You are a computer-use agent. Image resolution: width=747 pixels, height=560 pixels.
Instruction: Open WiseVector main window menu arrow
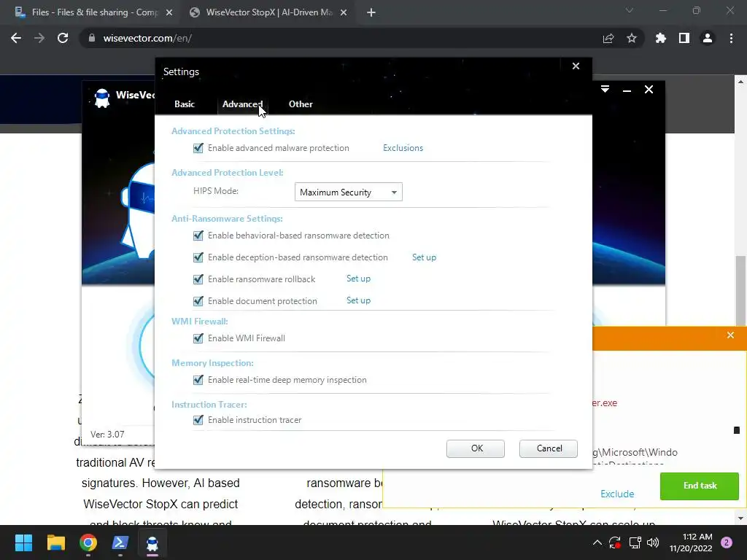coord(605,90)
